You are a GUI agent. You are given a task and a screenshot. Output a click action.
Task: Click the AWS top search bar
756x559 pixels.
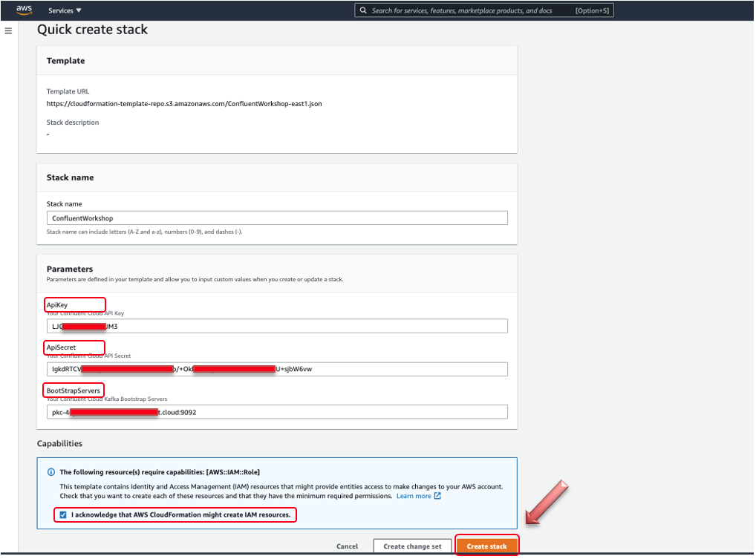point(483,10)
